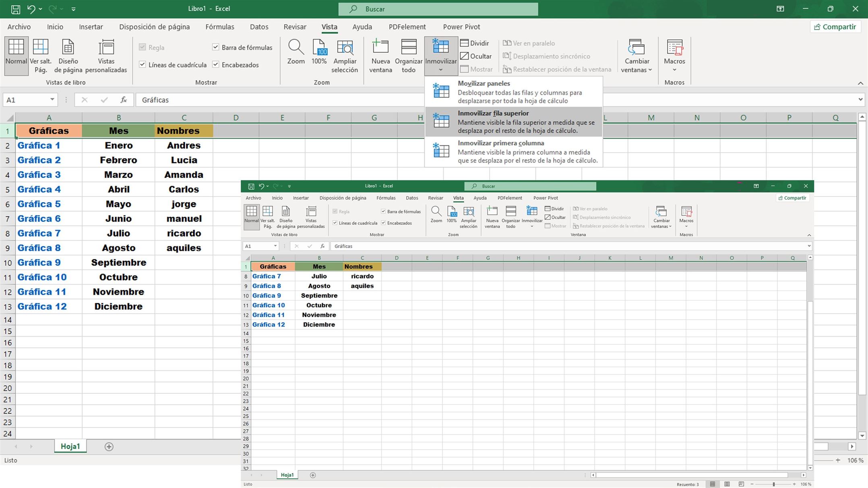Viewport: 868px width, 488px height.
Task: Add a new sheet next to Hoja1
Action: coord(108,446)
